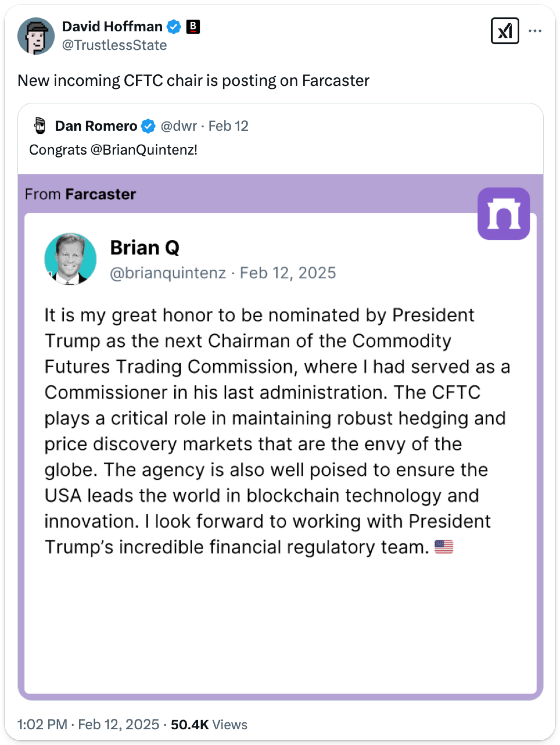The height and width of the screenshot is (745, 560).
Task: Click the 1:02 PM Feb 12, 2025 timestamp
Action: [x=88, y=724]
